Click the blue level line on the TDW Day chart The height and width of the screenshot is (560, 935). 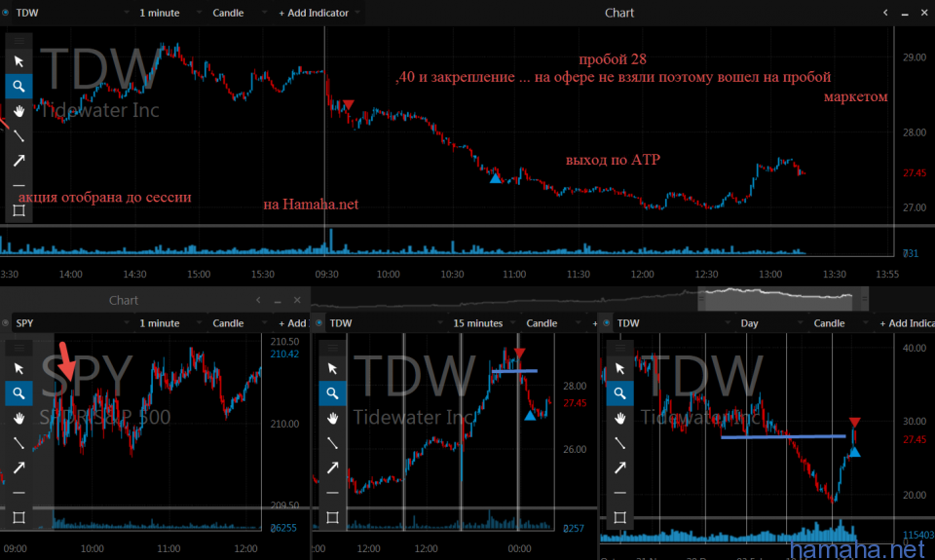[x=783, y=436]
